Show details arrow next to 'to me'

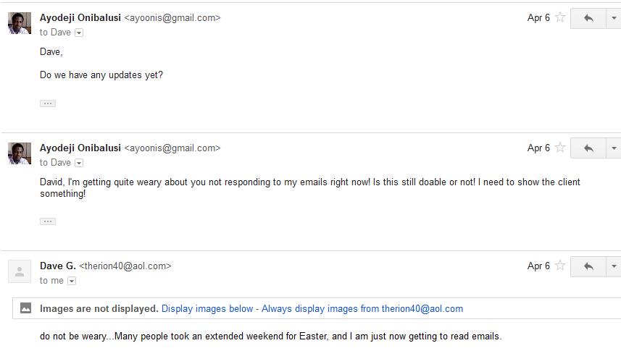pos(72,281)
